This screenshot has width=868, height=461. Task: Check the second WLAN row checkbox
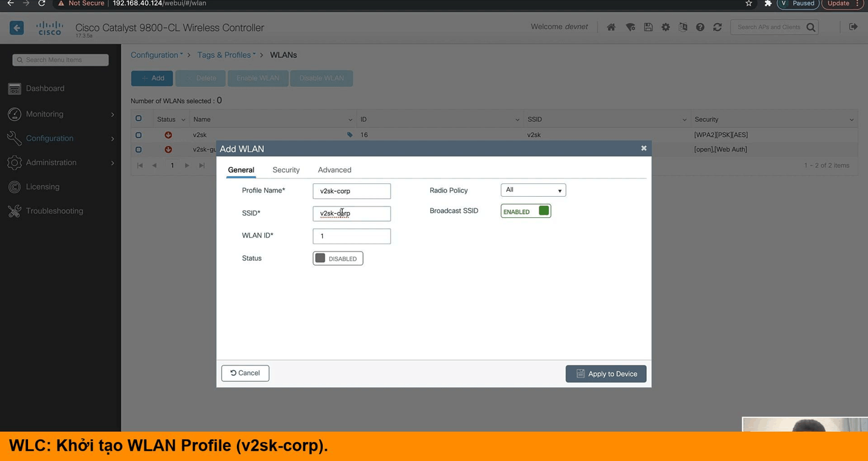point(138,149)
